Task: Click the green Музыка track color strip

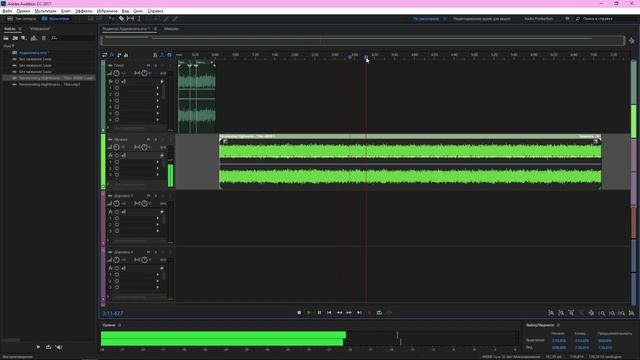Action: click(103, 161)
